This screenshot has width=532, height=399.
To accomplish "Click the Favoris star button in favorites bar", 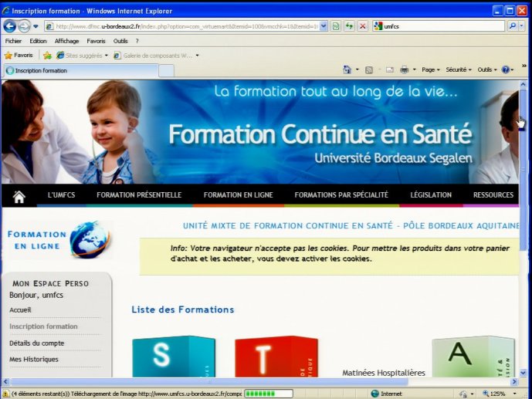I will pos(19,56).
